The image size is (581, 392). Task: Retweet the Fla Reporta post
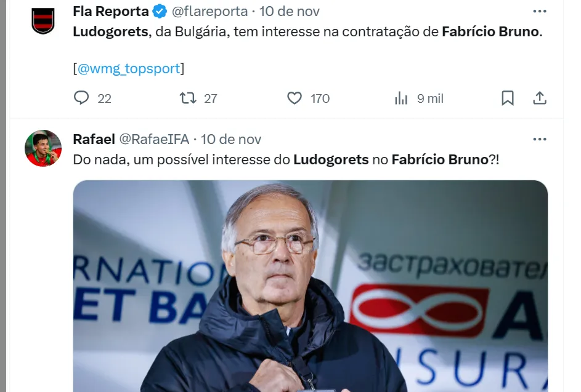[x=188, y=98]
